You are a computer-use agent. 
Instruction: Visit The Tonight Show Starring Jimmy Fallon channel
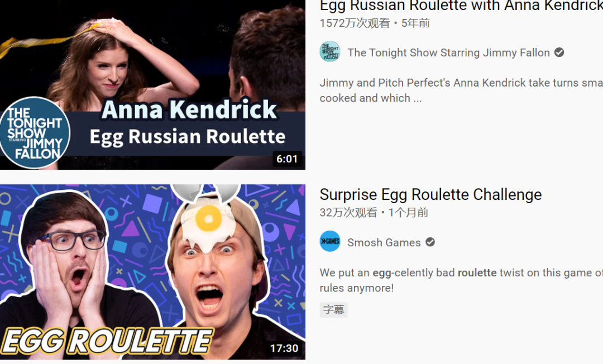tap(448, 52)
